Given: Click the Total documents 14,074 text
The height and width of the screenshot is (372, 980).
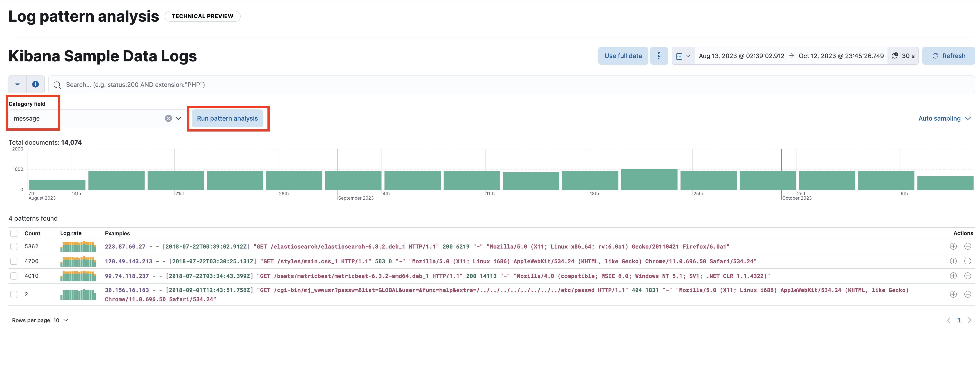Looking at the screenshot, I should [45, 143].
